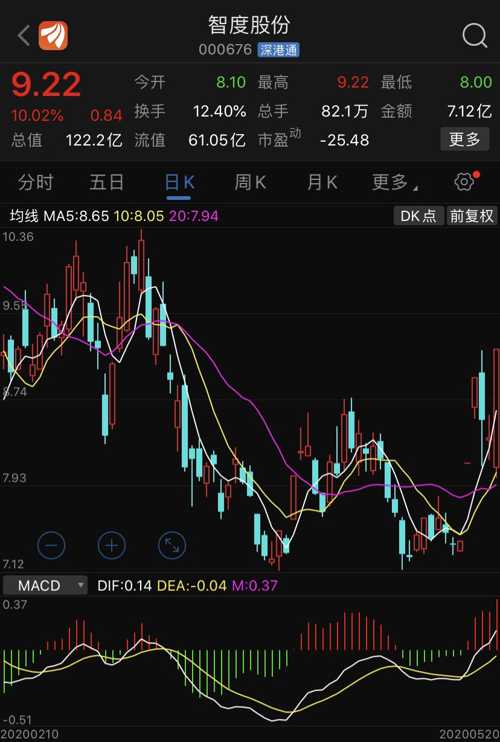500x742 pixels.
Task: Expand chart to fullscreen icon
Action: (172, 546)
